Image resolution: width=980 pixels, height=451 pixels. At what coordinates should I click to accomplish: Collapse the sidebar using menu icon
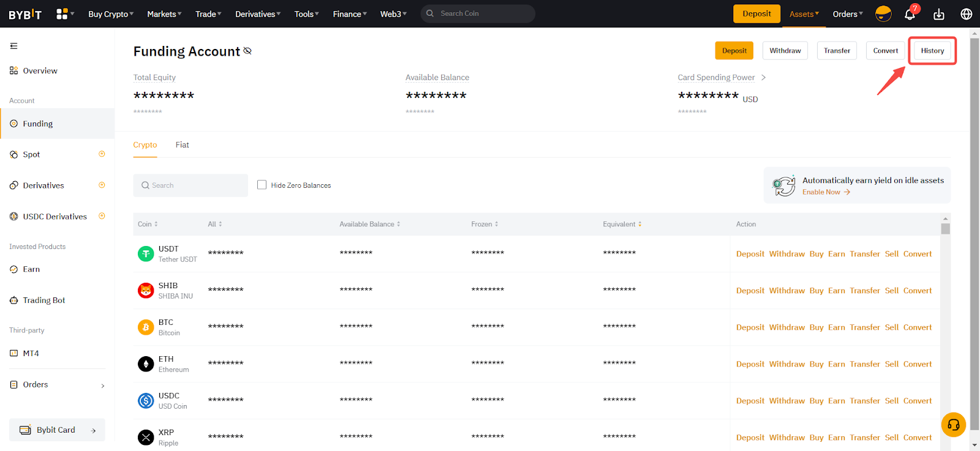coord(13,46)
